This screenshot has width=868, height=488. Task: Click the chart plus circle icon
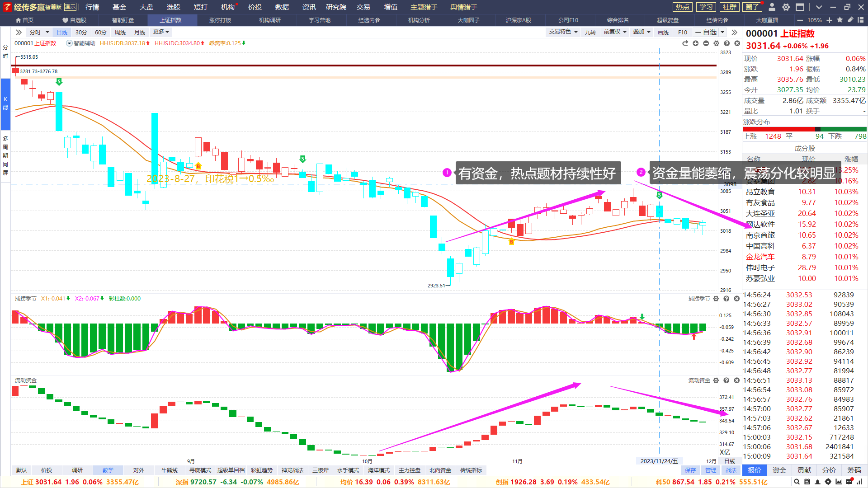click(695, 43)
